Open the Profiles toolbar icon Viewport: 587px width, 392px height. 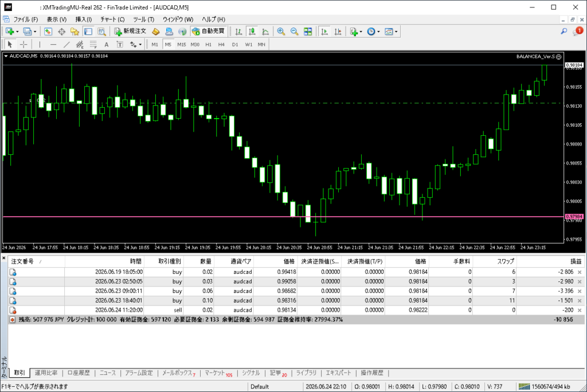click(27, 32)
